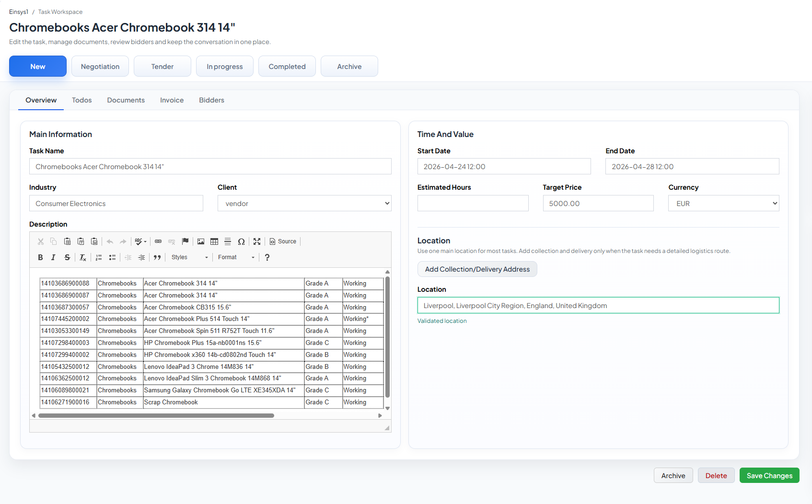
Task: Click the Unlink icon
Action: [x=172, y=241]
